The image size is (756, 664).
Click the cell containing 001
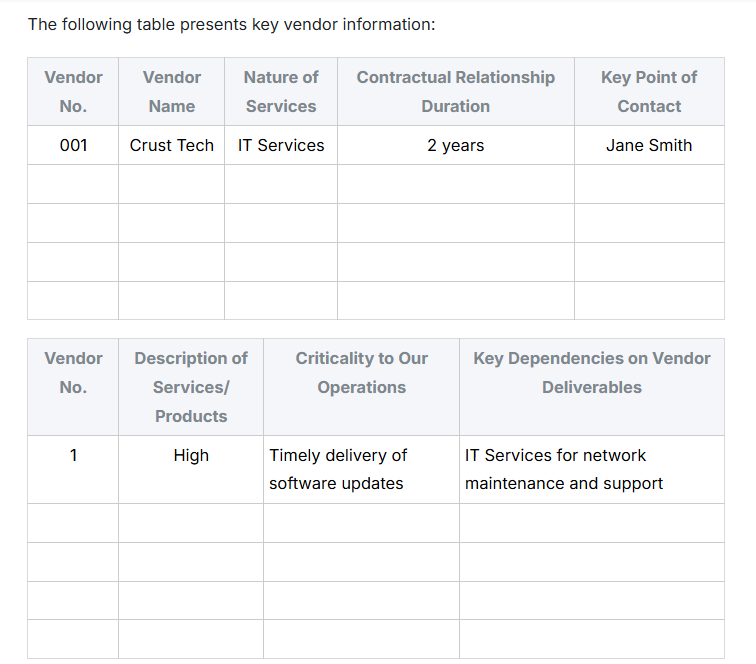tap(73, 145)
